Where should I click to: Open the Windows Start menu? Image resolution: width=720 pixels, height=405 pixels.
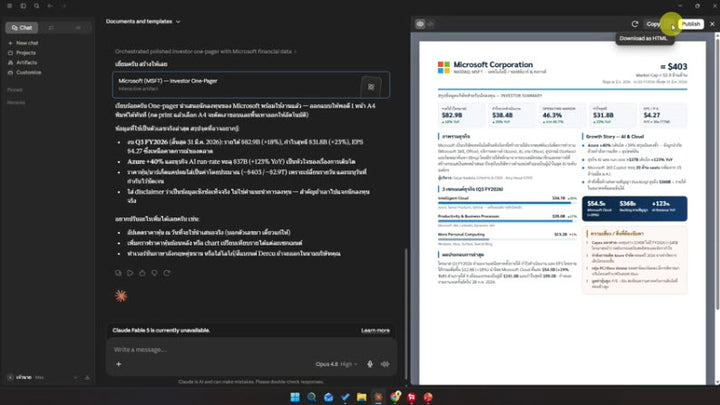295,397
